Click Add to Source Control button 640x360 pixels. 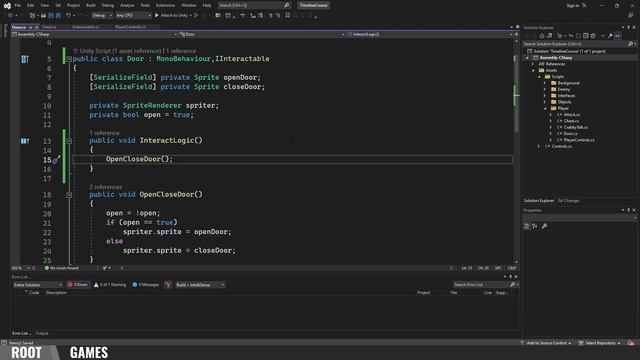coord(546,343)
